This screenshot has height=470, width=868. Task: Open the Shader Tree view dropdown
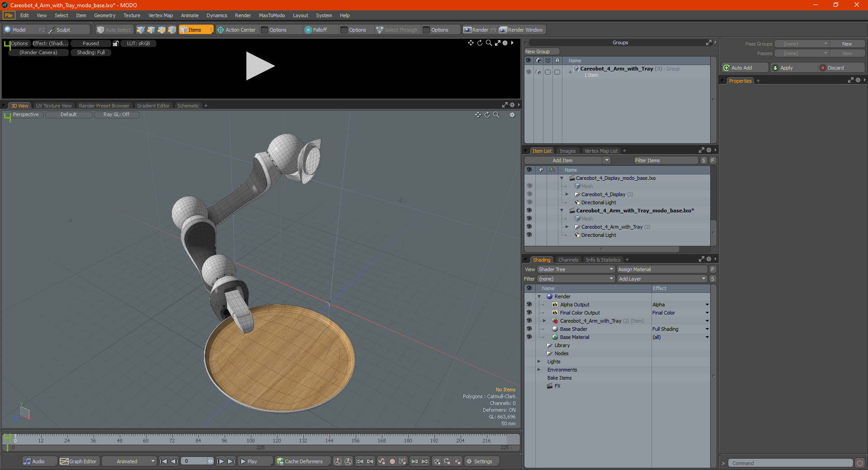click(576, 269)
